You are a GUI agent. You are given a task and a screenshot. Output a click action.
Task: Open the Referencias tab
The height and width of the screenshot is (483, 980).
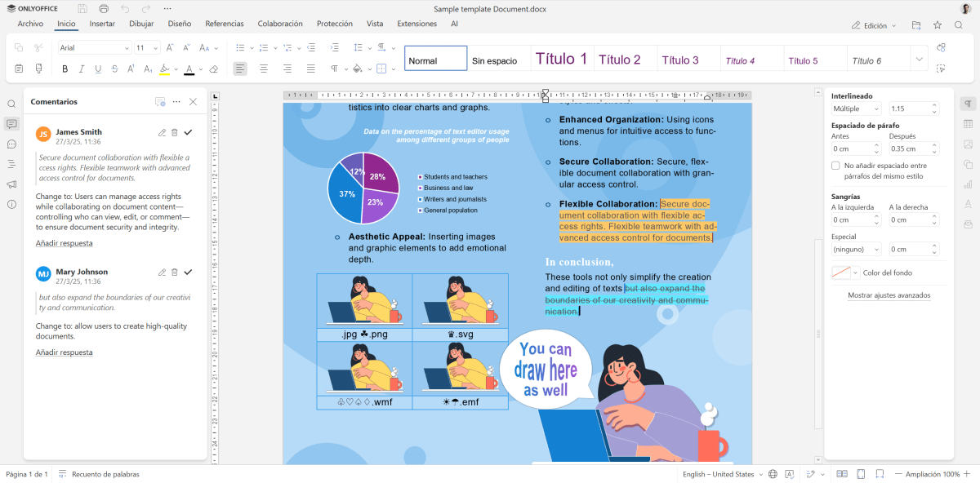click(224, 24)
